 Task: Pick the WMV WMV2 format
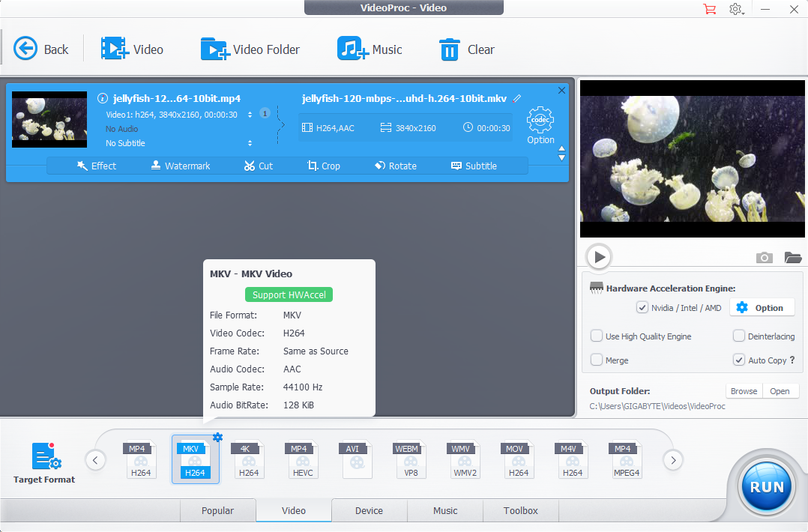click(464, 460)
